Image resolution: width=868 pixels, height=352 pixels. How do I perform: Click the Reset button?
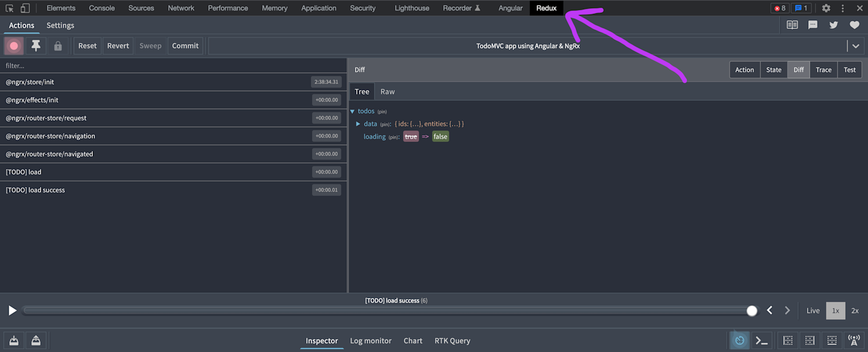click(x=88, y=46)
